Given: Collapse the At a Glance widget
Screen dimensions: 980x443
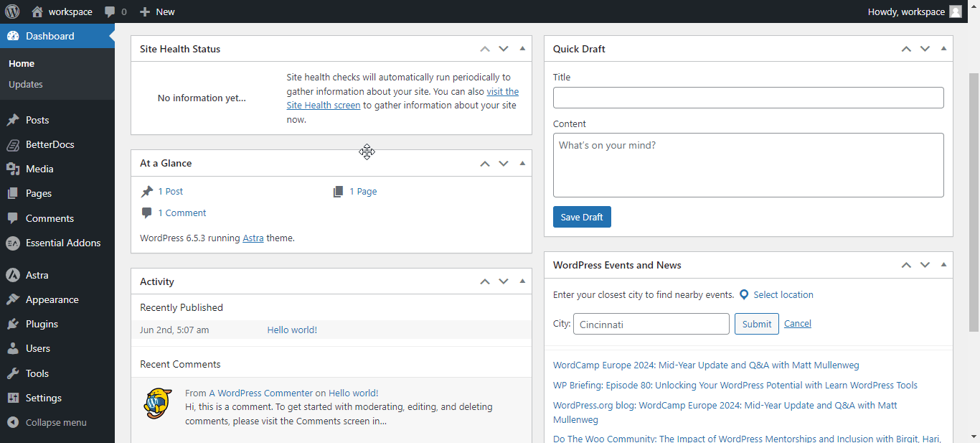Looking at the screenshot, I should tap(522, 163).
